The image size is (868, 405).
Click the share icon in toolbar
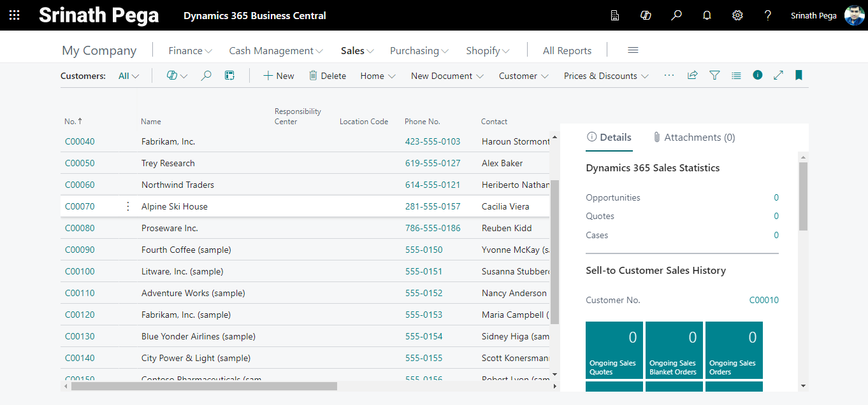pos(692,75)
